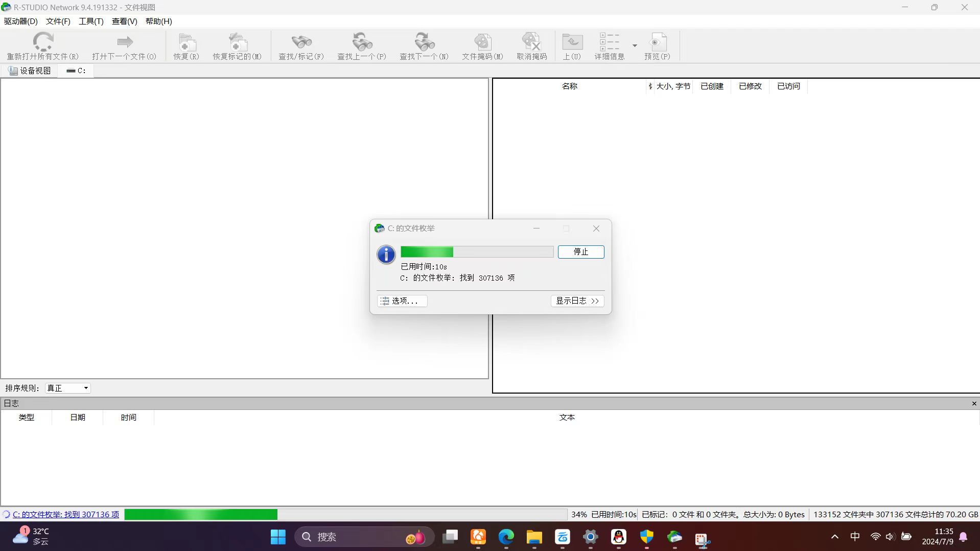Click the Options (选项...) button

402,301
